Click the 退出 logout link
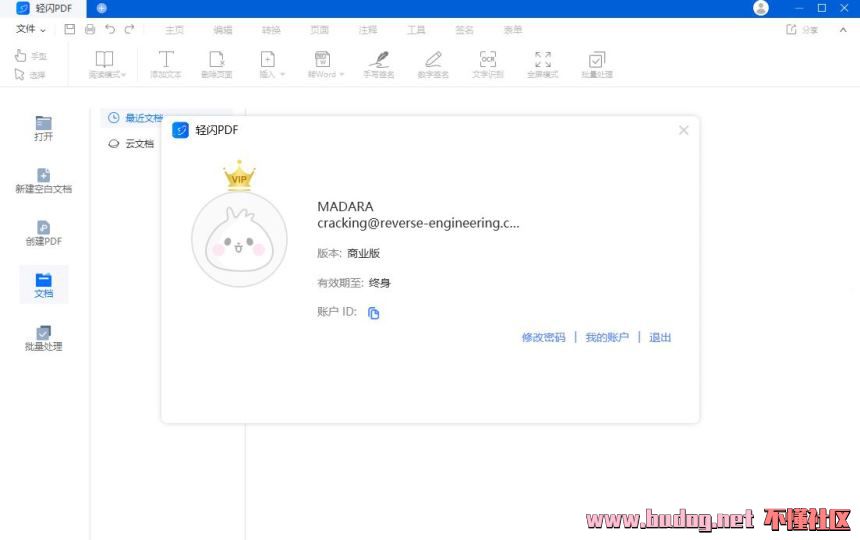This screenshot has height=540, width=860. point(660,337)
